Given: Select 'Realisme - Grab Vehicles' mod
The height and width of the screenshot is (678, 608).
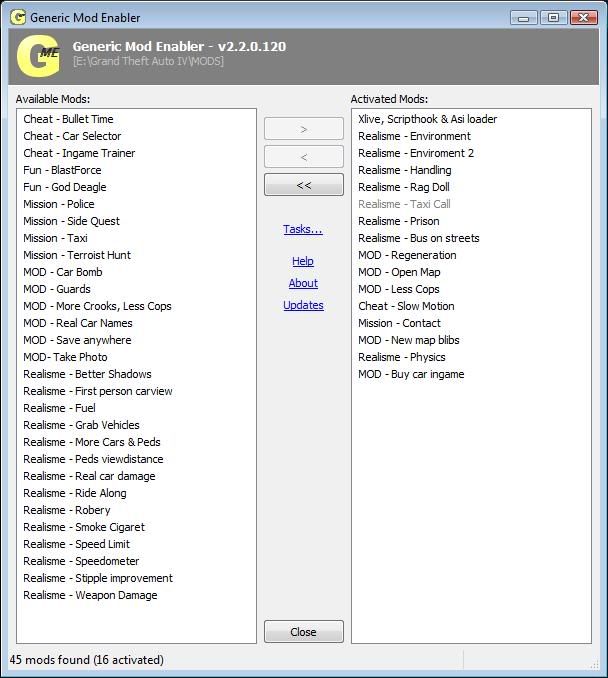Looking at the screenshot, I should [81, 425].
